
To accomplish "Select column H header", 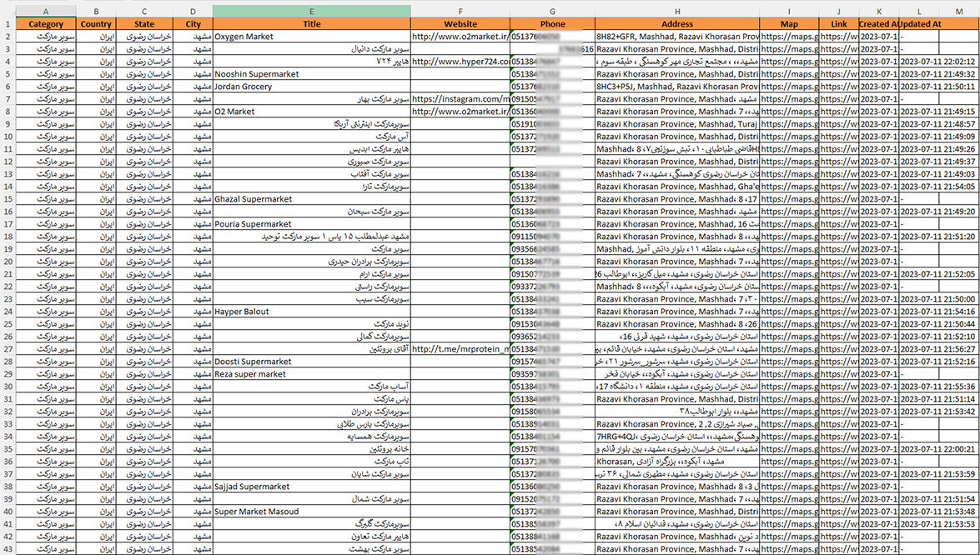I will [x=677, y=11].
